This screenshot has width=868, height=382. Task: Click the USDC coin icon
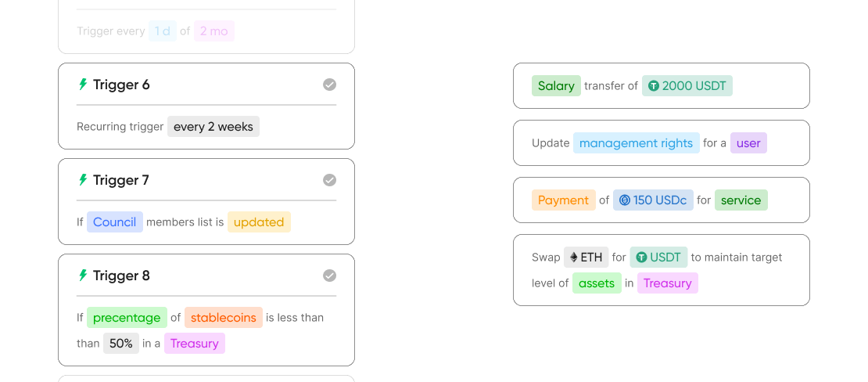tap(625, 200)
